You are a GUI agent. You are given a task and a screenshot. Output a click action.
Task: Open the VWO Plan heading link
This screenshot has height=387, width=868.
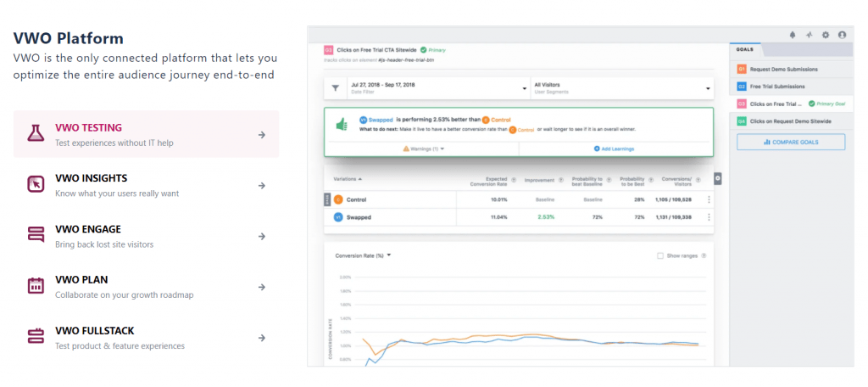click(81, 280)
